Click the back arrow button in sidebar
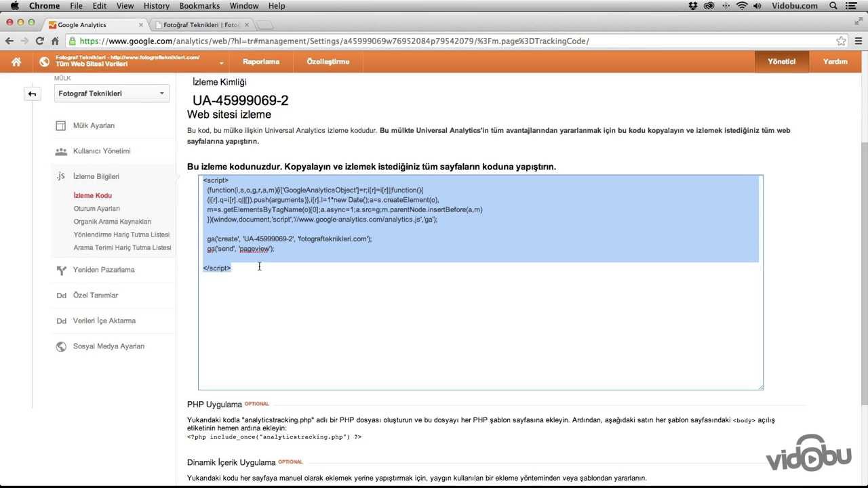Image resolution: width=868 pixels, height=488 pixels. pos(32,94)
